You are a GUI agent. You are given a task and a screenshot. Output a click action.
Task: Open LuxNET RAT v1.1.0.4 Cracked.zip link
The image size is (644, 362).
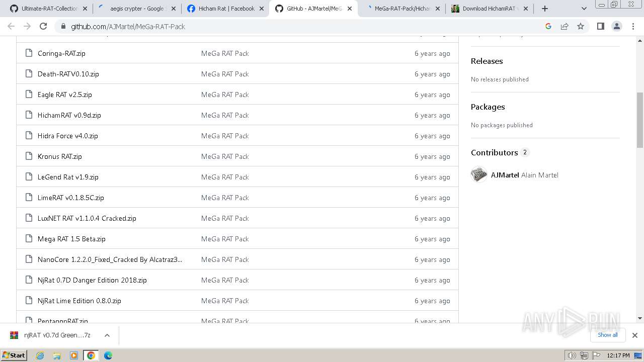point(87,218)
